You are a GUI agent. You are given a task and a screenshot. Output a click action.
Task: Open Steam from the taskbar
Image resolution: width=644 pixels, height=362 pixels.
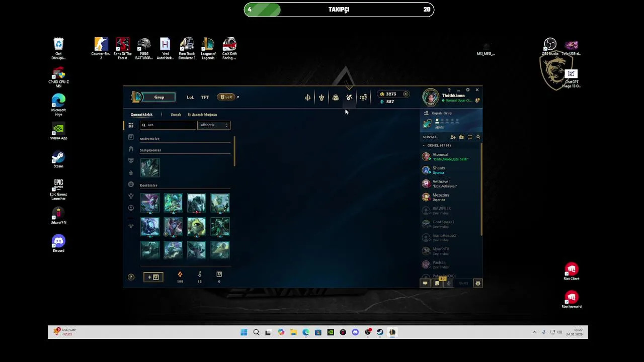tap(380, 332)
